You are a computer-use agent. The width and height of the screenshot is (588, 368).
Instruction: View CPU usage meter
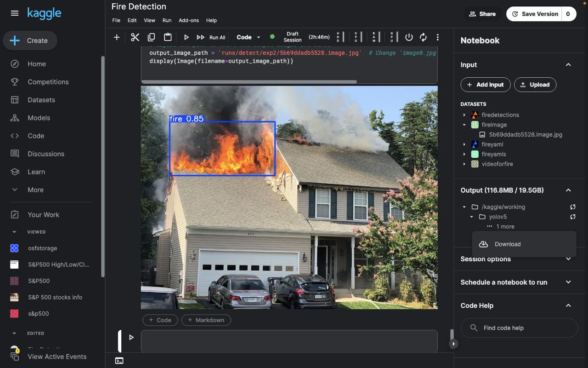(358, 37)
